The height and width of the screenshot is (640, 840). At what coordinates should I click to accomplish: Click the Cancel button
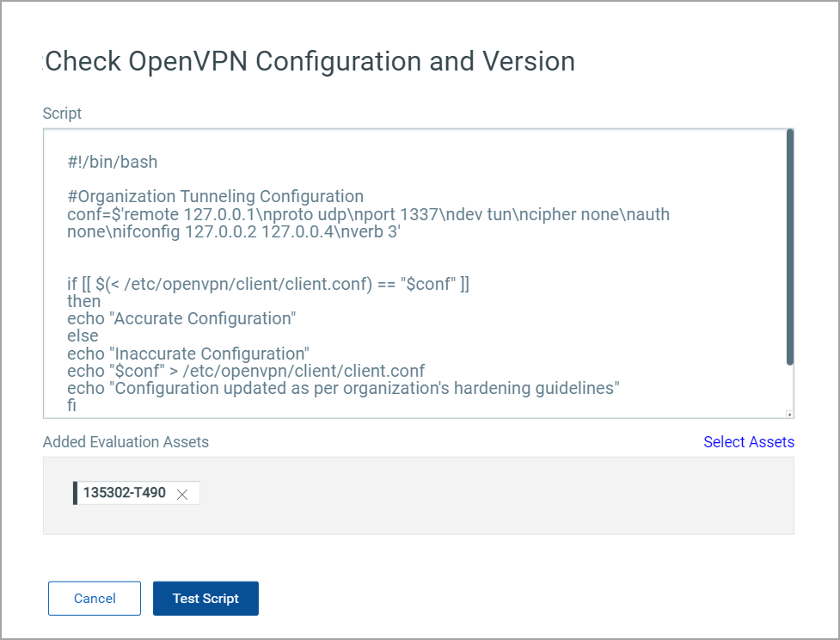tap(95, 599)
